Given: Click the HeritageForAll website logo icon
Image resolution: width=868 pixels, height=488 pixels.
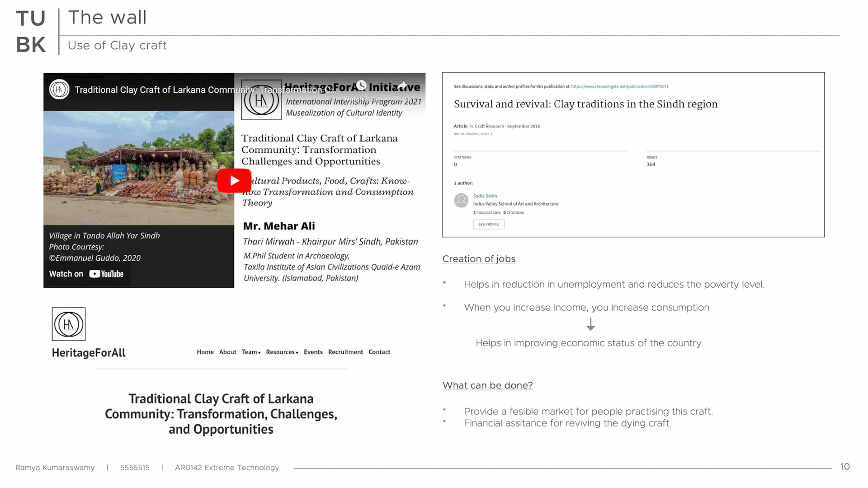Looking at the screenshot, I should point(69,324).
